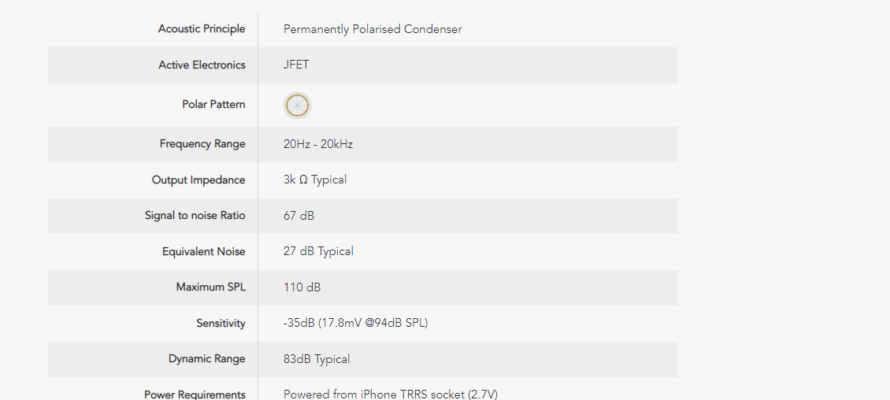
Task: Select the 67 dB value
Action: 299,216
